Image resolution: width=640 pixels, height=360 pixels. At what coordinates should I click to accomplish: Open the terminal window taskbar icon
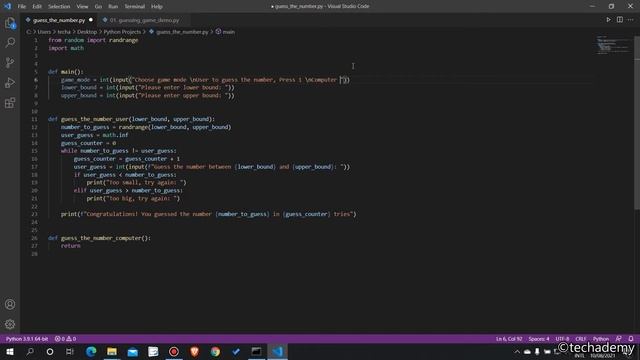click(256, 351)
